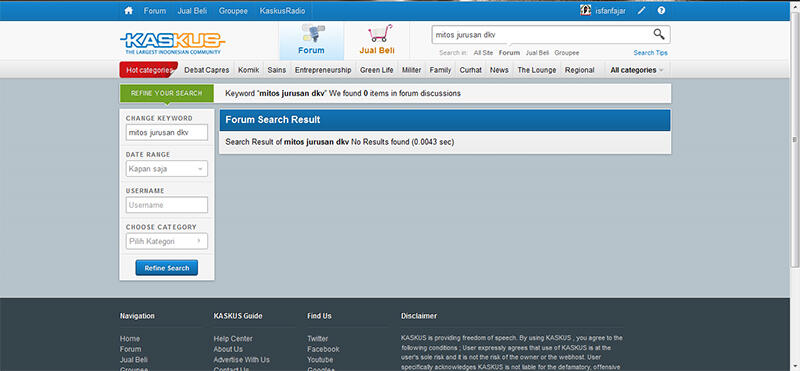
Task: Open Green Life category
Action: click(x=377, y=70)
